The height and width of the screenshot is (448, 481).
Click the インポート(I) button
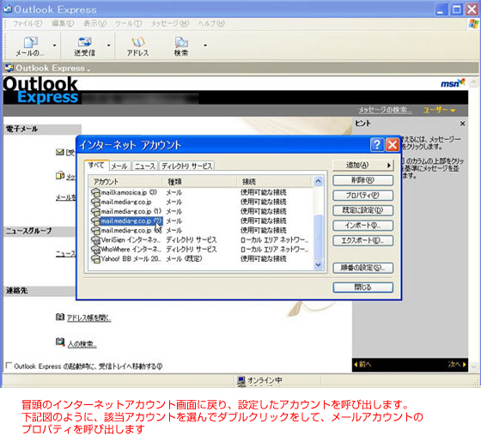click(362, 225)
